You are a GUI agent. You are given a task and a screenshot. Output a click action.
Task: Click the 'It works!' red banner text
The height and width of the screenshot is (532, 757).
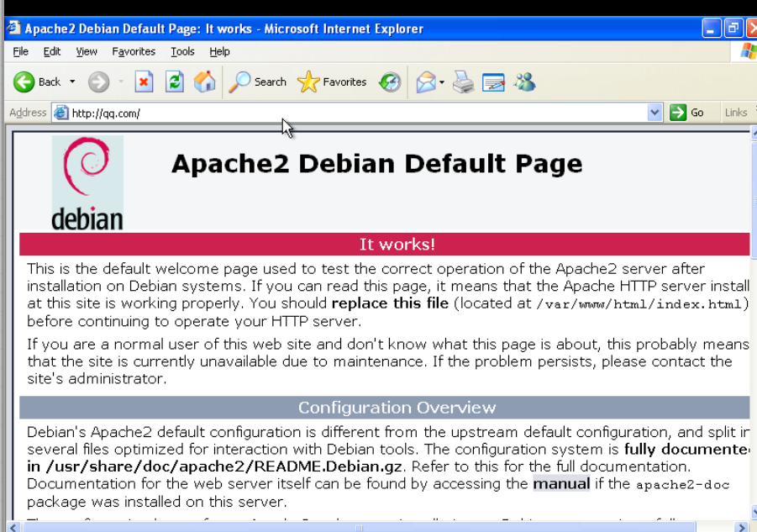397,245
